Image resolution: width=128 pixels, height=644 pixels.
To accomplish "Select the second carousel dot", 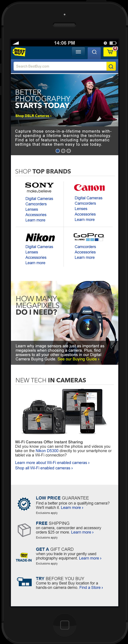I will [x=63, y=151].
